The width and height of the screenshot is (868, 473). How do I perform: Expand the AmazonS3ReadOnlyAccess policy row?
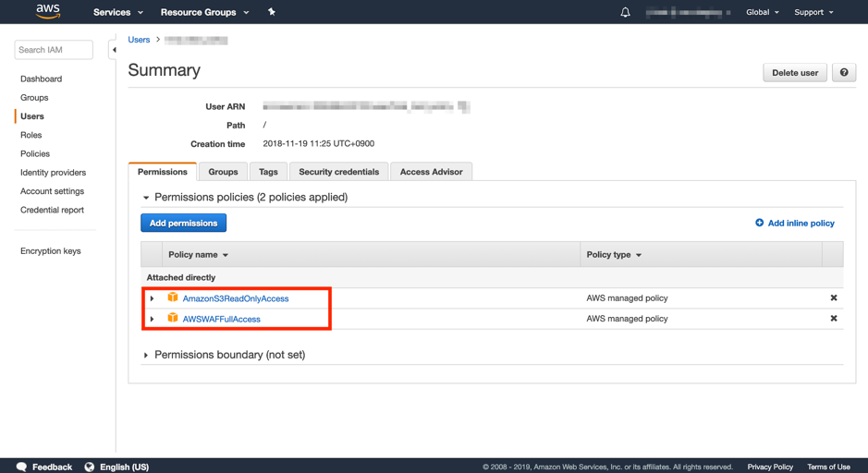point(153,298)
